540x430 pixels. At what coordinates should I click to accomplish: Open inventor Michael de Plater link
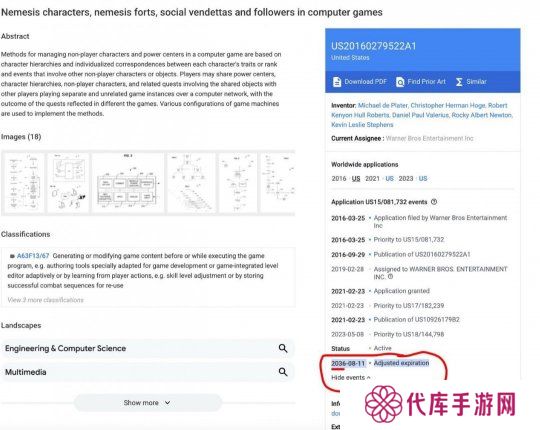383,105
